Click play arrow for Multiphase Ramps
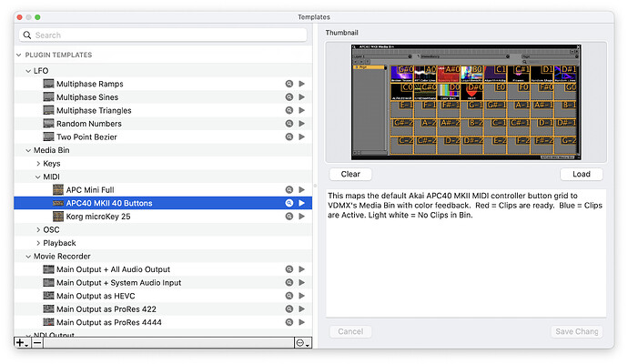628x364 pixels. (301, 84)
